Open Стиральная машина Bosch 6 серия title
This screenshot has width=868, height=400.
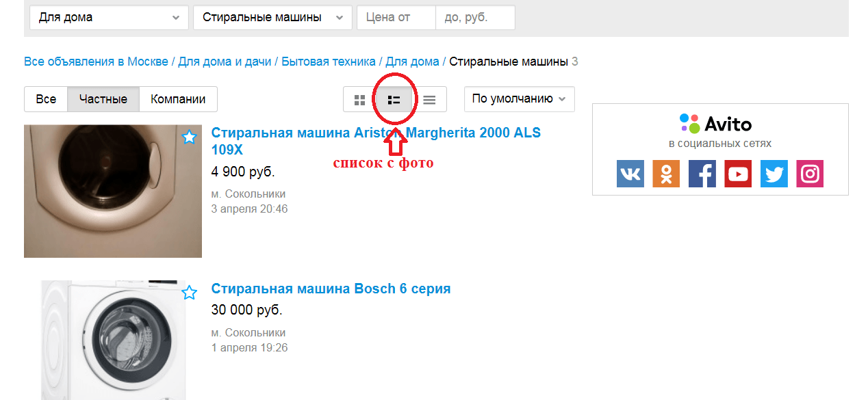click(x=331, y=289)
